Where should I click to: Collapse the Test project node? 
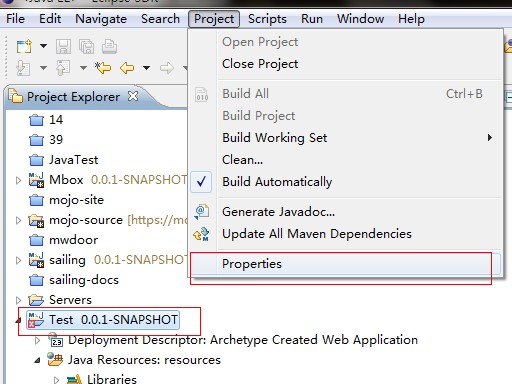pyautogui.click(x=18, y=321)
